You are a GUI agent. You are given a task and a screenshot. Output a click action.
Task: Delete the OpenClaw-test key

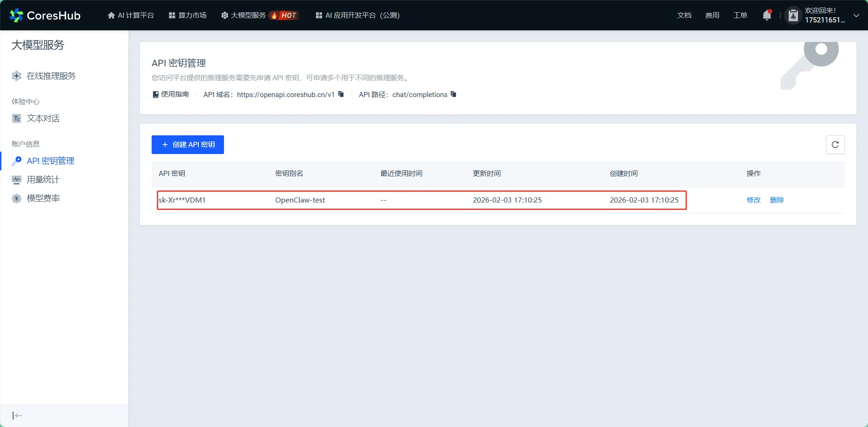point(777,200)
